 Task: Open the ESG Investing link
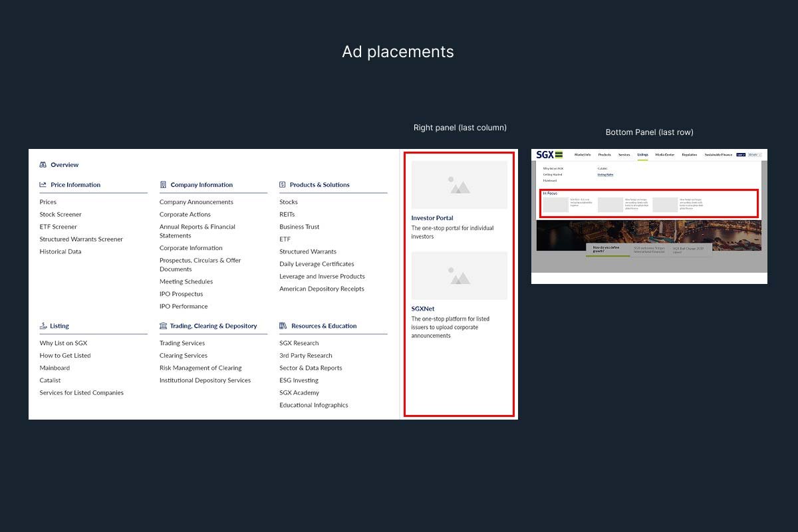(299, 380)
